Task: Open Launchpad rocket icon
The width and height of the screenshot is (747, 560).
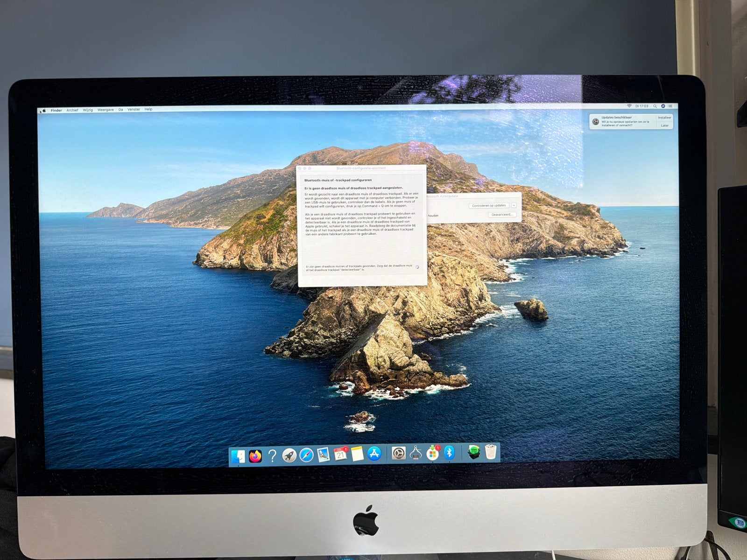Action: [289, 455]
